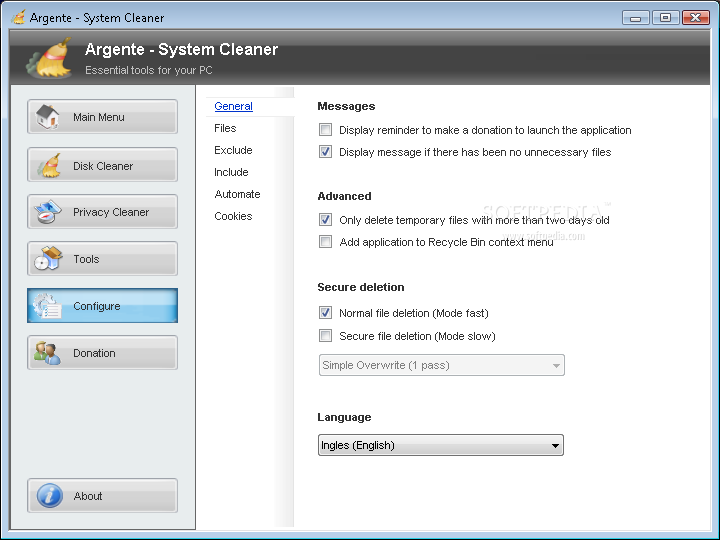Click the small app icon in title bar
720x540 pixels.
click(18, 17)
